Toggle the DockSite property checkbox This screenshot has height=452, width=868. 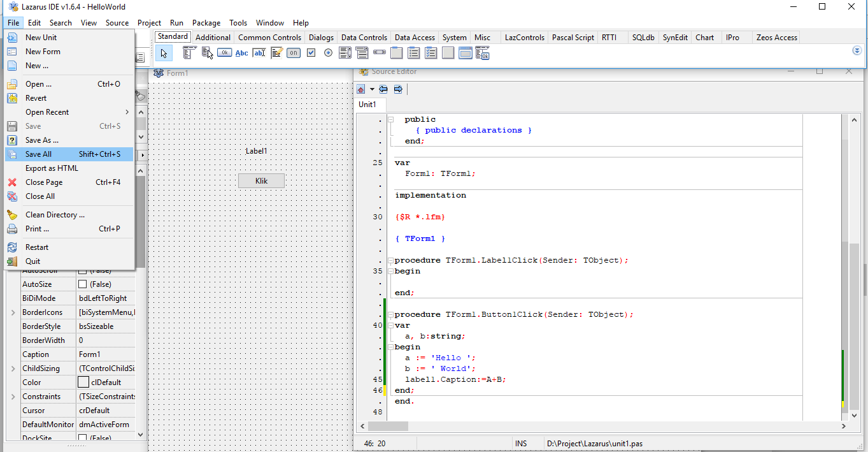(82, 438)
